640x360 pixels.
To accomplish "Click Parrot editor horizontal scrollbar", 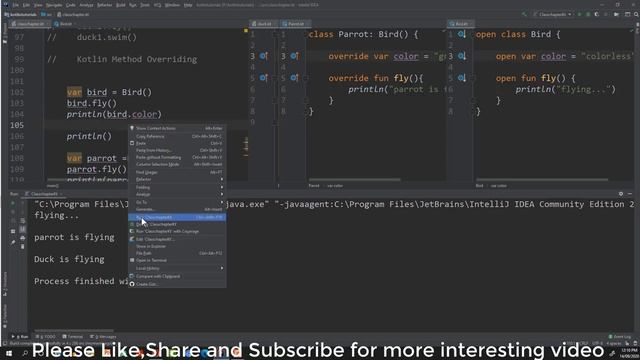I will pyautogui.click(x=354, y=180).
